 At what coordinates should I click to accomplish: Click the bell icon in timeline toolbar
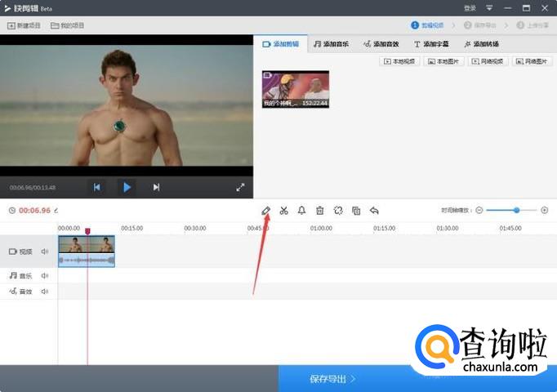coord(301,211)
